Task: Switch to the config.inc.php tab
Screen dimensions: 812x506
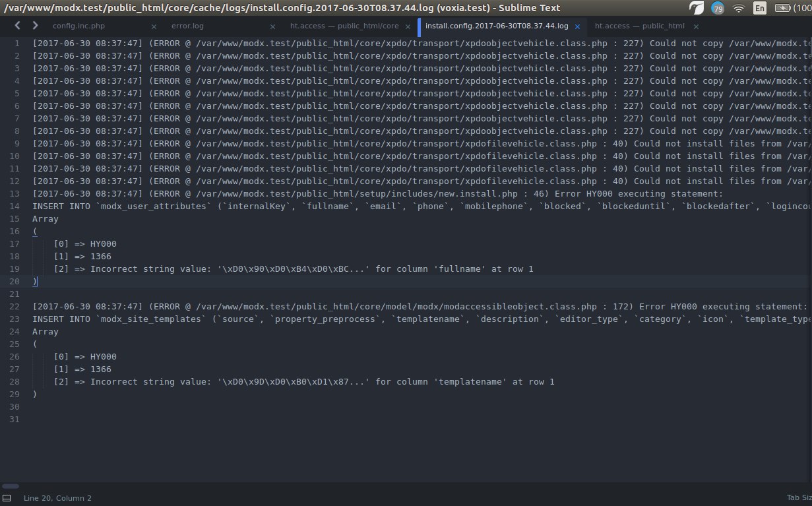Action: click(78, 26)
